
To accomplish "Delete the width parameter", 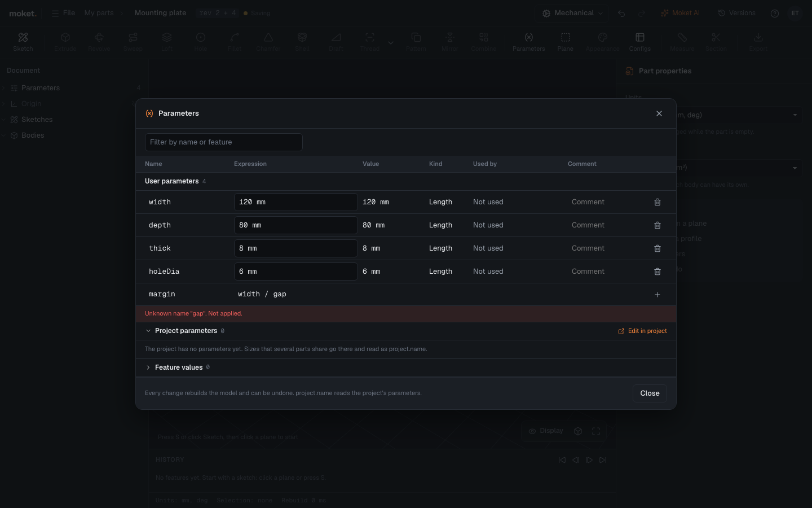I will pyautogui.click(x=657, y=202).
